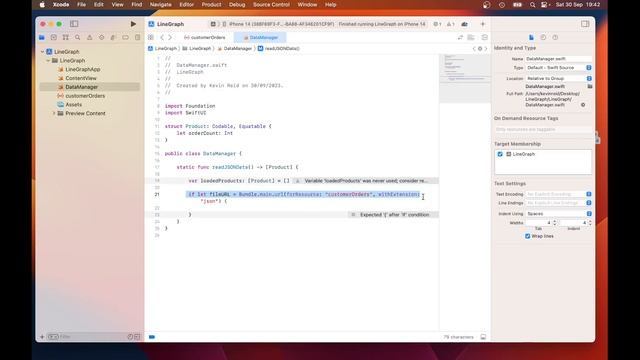Screen dimensions: 640x360
Task: Toggle the Wrap lines checkbox
Action: (x=527, y=236)
